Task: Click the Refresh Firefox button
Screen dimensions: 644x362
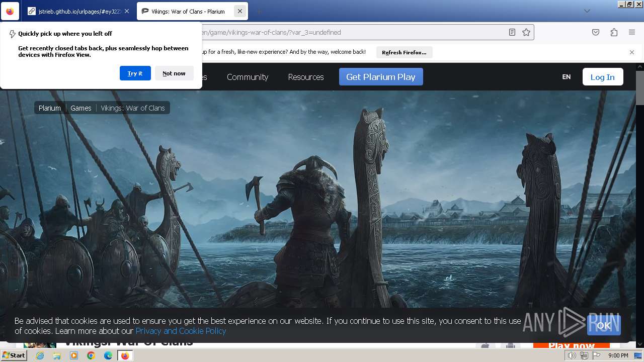Action: (404, 52)
